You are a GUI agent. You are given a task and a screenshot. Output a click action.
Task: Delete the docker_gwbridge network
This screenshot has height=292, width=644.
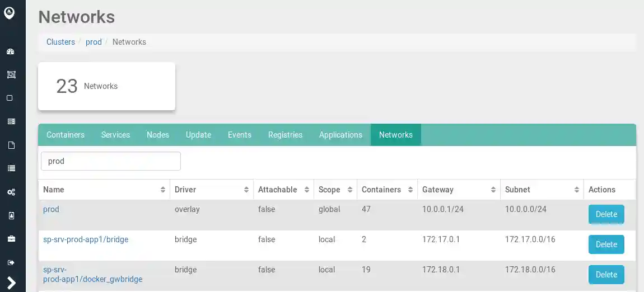(606, 275)
